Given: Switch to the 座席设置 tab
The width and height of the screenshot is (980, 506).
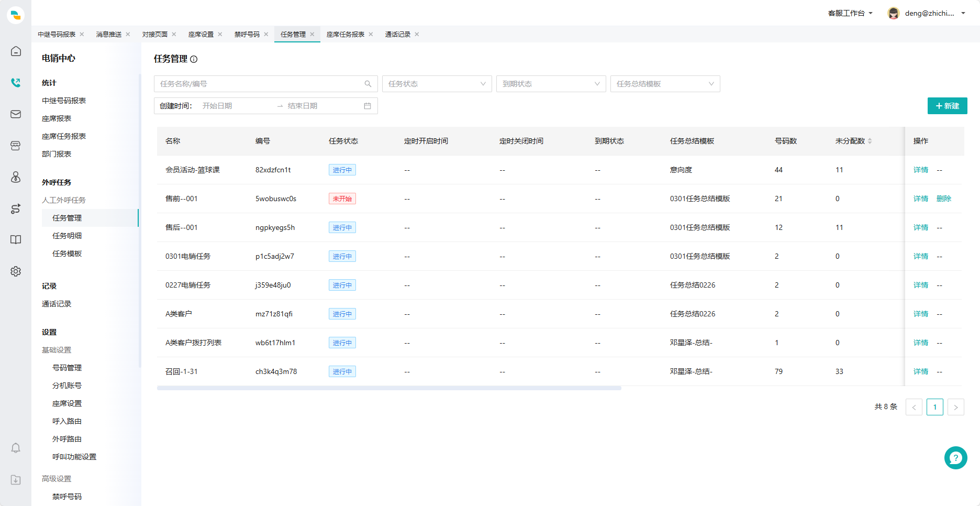Looking at the screenshot, I should click(x=201, y=34).
